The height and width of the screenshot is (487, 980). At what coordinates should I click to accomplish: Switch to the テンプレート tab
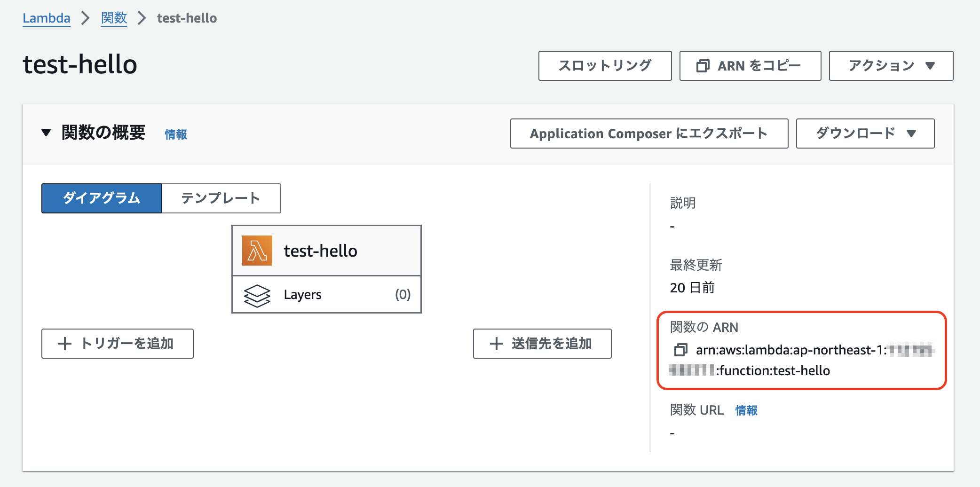221,198
